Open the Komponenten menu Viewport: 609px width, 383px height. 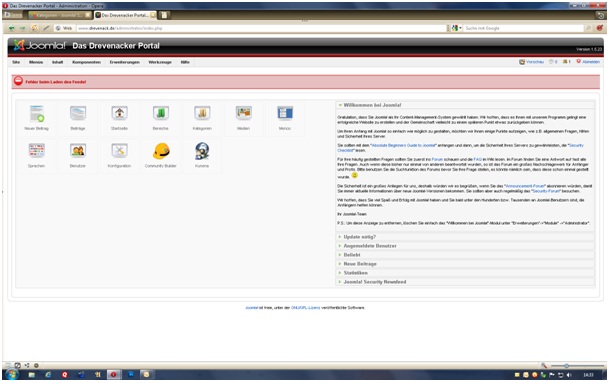[86, 62]
